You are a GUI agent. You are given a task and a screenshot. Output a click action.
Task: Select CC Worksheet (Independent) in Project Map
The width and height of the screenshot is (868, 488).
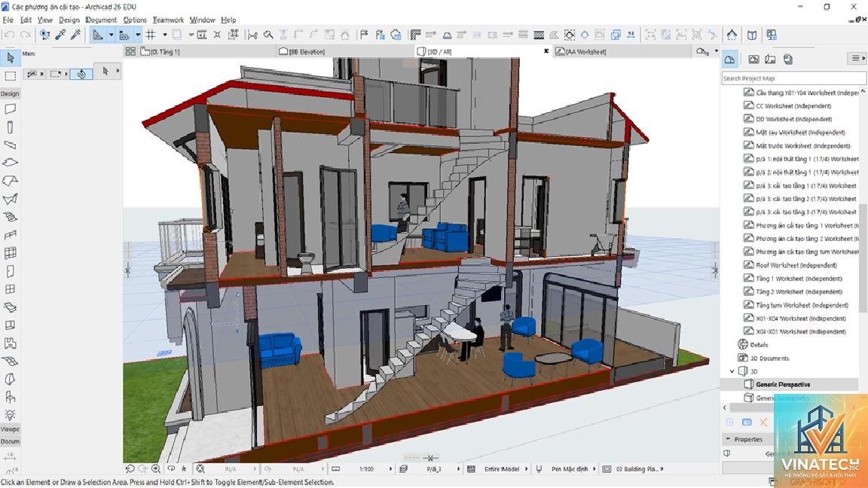point(793,105)
